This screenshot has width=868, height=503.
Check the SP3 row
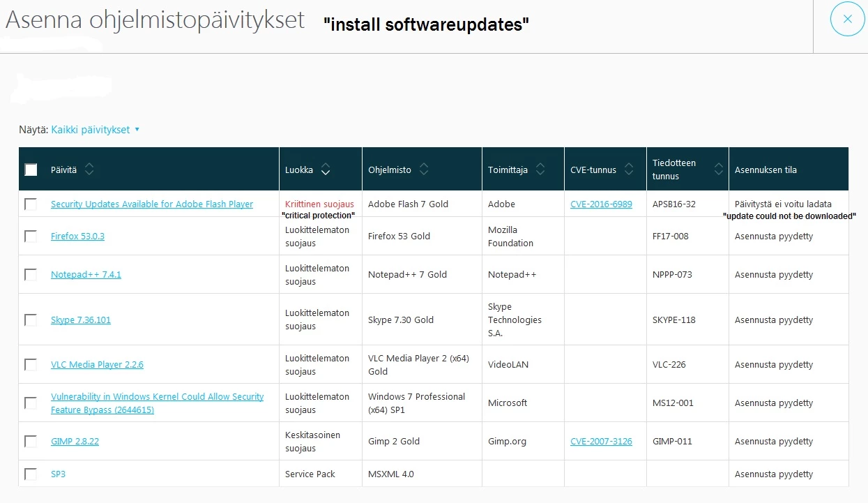pyautogui.click(x=31, y=474)
